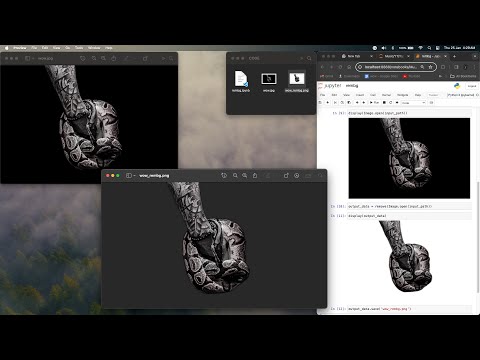Click the Jupyter logo
480x360 pixels.
tap(331, 86)
